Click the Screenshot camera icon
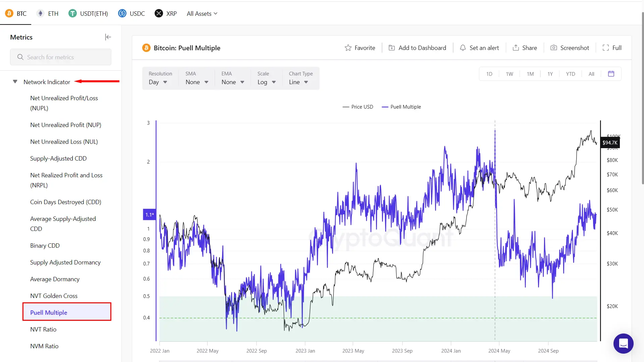 click(x=553, y=48)
